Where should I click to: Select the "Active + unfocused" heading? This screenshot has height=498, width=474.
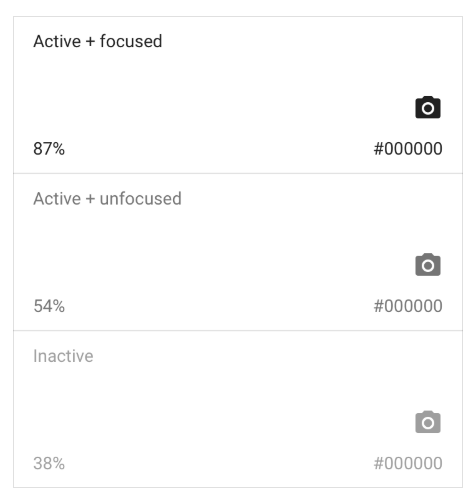pos(107,199)
